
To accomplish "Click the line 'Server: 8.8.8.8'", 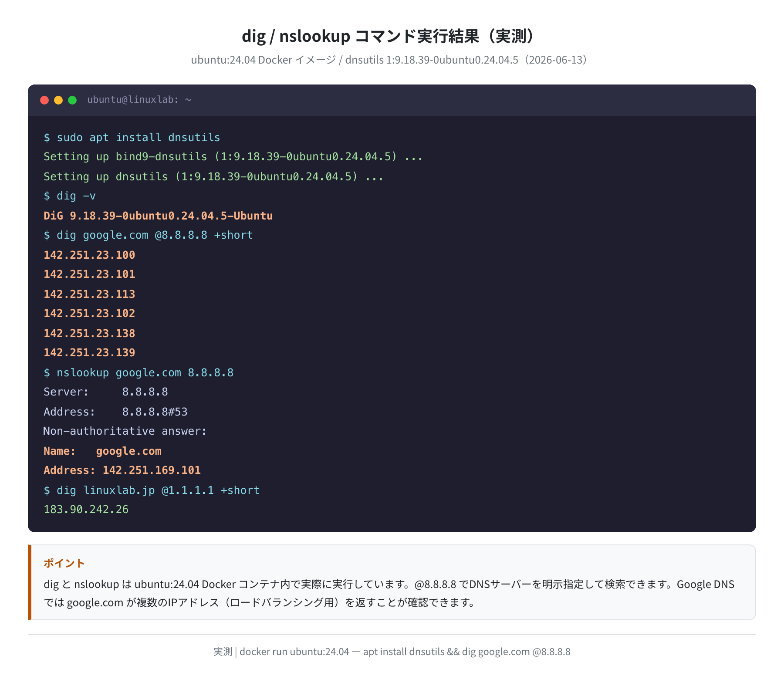I will (x=106, y=392).
